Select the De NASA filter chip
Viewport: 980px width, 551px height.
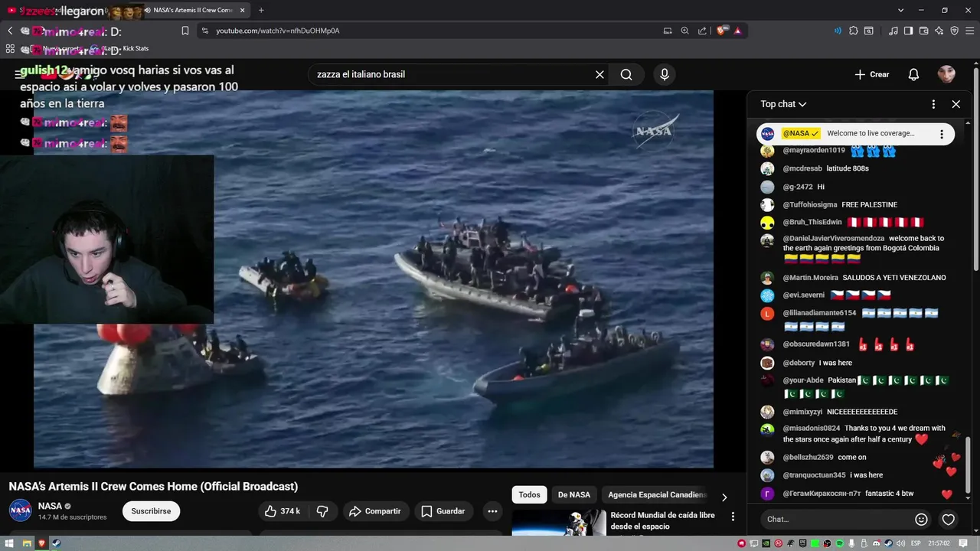[x=574, y=495]
